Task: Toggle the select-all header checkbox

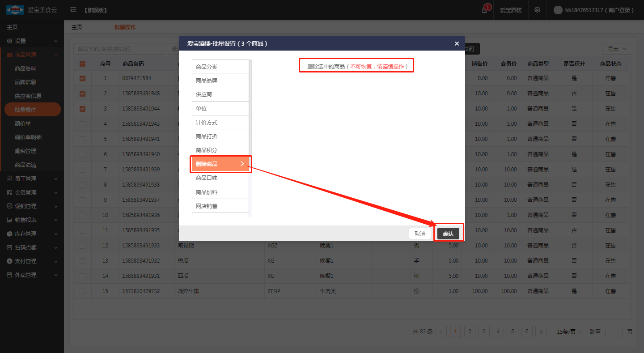Action: coord(82,64)
